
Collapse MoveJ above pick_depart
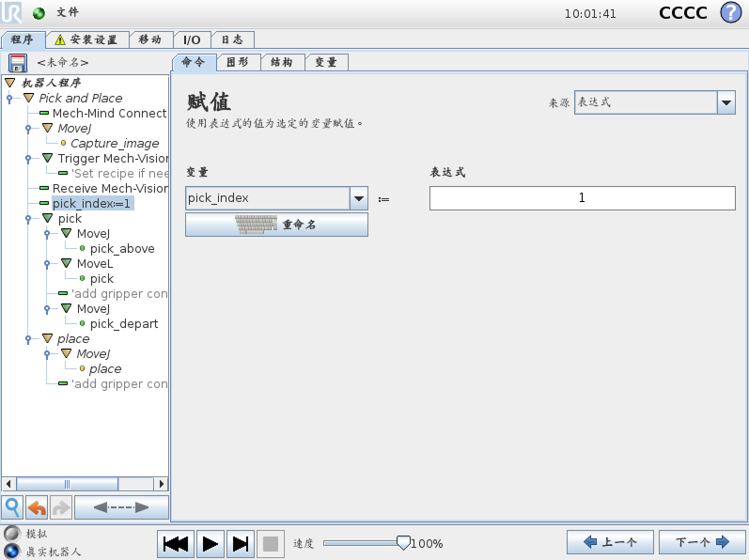[x=67, y=308]
